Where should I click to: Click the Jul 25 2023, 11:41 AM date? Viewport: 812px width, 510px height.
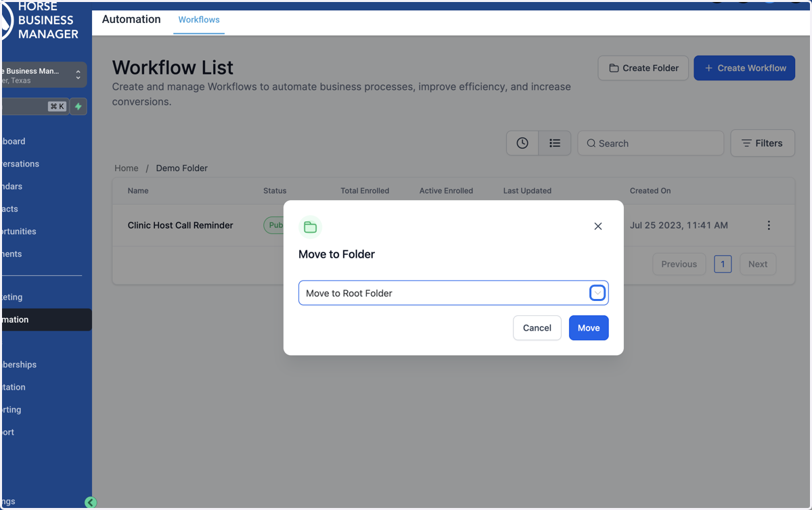point(679,225)
